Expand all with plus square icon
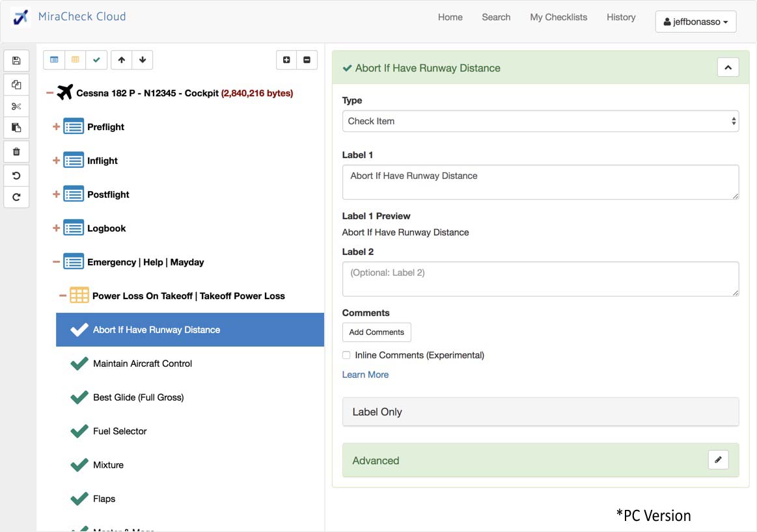The width and height of the screenshot is (757, 532). click(x=286, y=60)
